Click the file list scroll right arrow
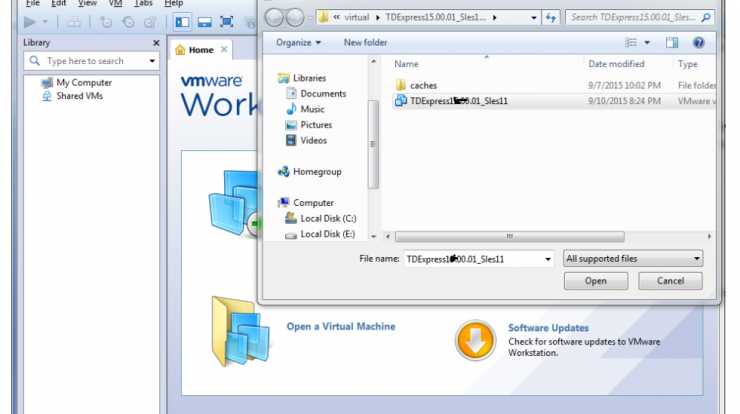740x414 pixels. (x=709, y=237)
